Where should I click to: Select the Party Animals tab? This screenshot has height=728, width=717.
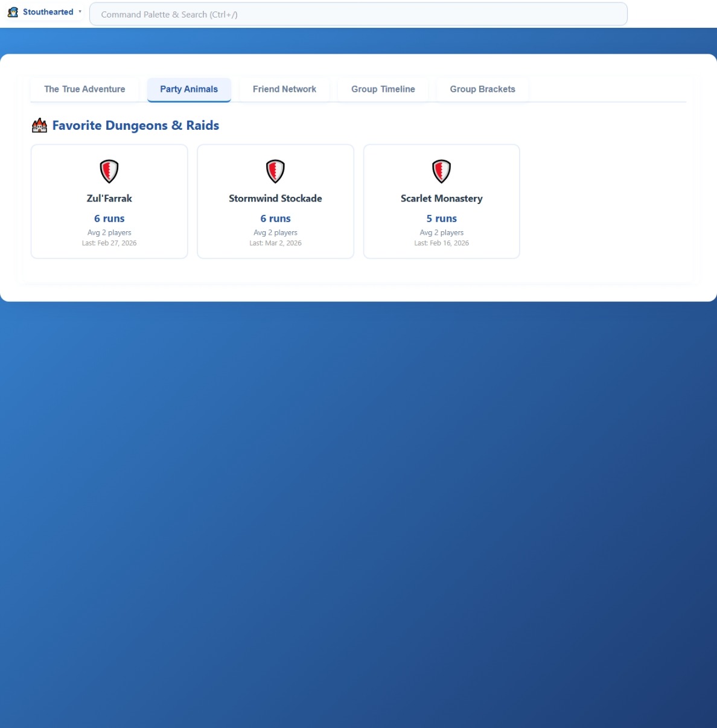coord(189,89)
